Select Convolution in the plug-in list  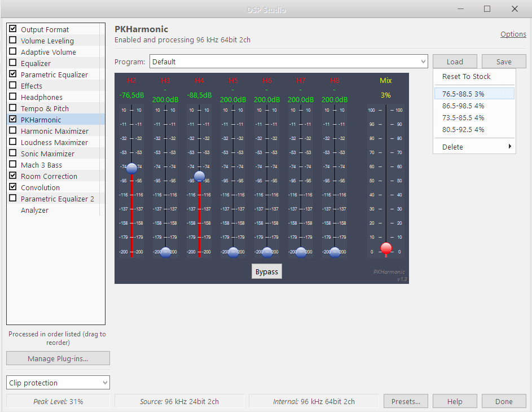[x=40, y=188]
